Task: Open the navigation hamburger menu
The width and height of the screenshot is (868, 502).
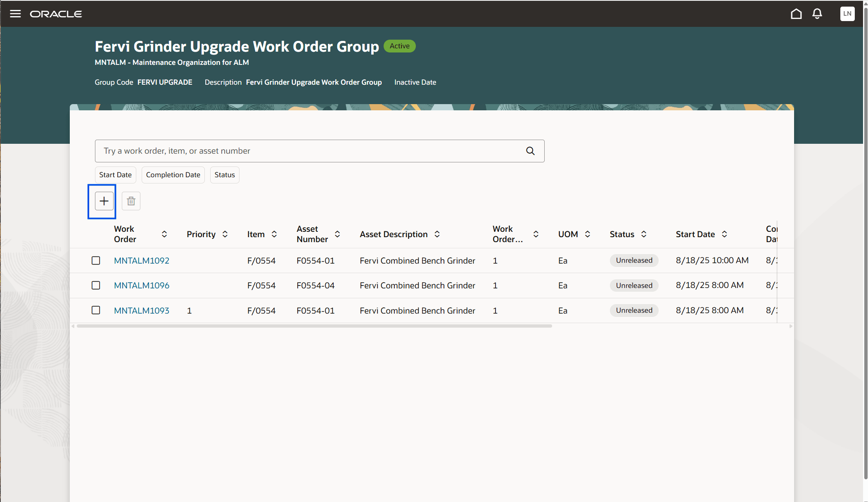Action: (x=15, y=13)
